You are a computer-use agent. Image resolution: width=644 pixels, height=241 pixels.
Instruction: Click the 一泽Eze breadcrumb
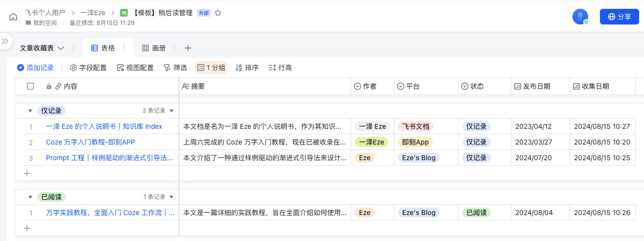tap(93, 13)
